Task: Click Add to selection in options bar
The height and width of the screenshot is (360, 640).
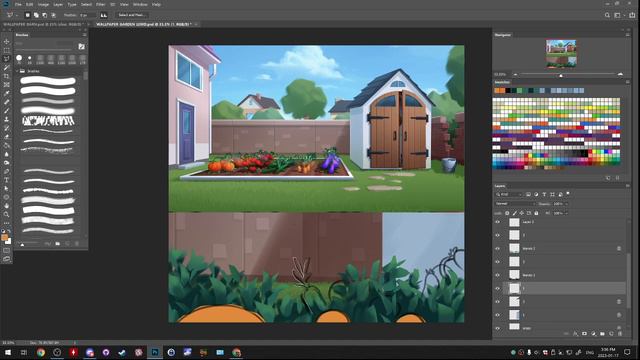Action: [x=36, y=15]
